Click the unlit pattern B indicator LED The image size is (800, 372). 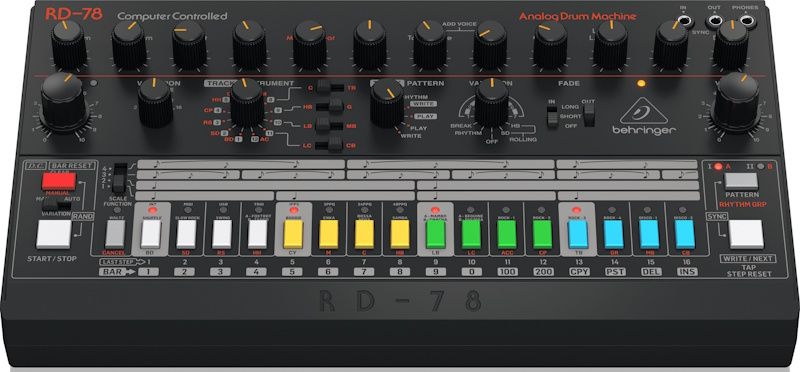[x=761, y=166]
